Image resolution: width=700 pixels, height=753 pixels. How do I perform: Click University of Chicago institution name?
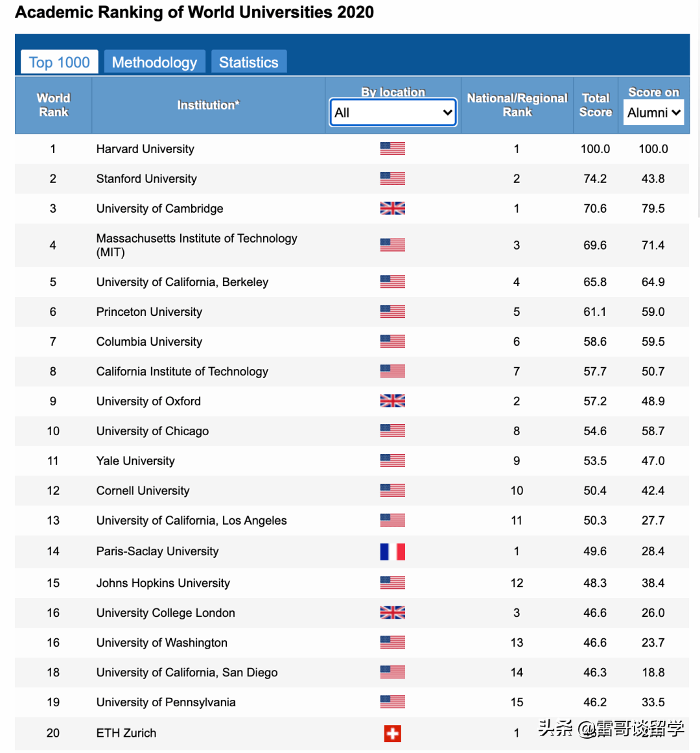(152, 431)
